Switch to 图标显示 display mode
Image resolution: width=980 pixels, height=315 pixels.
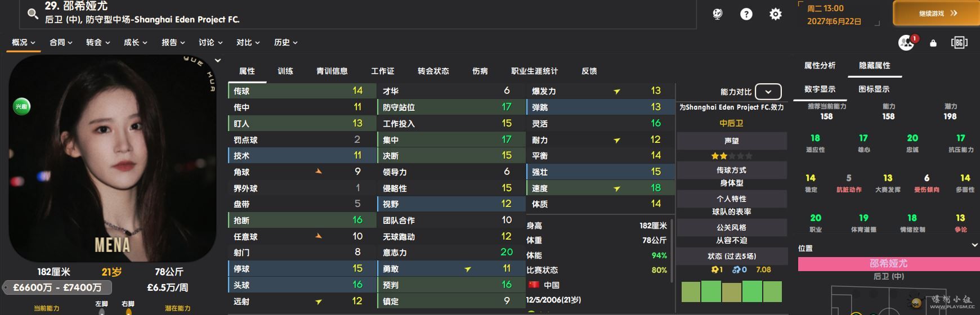(x=874, y=89)
